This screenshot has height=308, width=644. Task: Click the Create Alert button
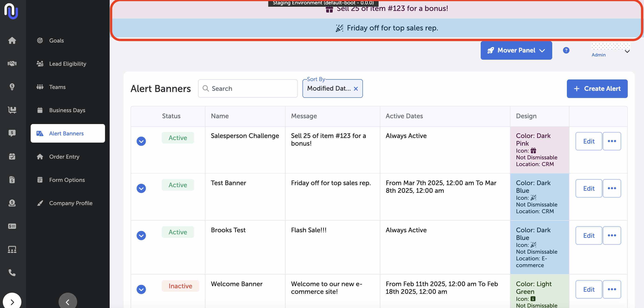click(x=597, y=88)
